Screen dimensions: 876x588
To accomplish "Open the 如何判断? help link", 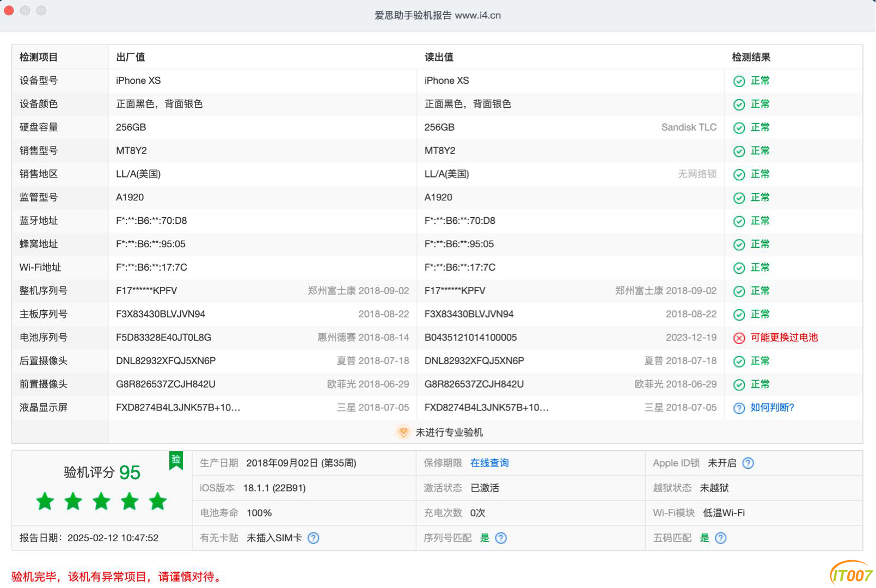I will [772, 408].
